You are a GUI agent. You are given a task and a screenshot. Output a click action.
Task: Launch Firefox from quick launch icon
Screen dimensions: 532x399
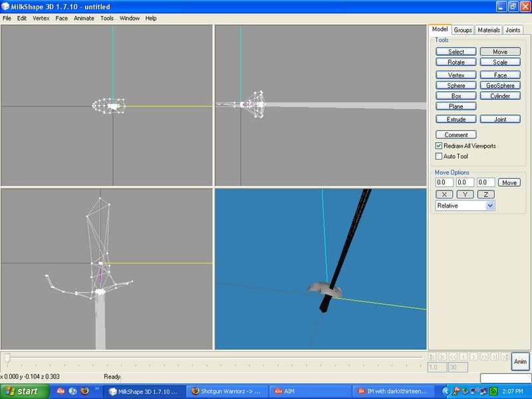pos(85,391)
